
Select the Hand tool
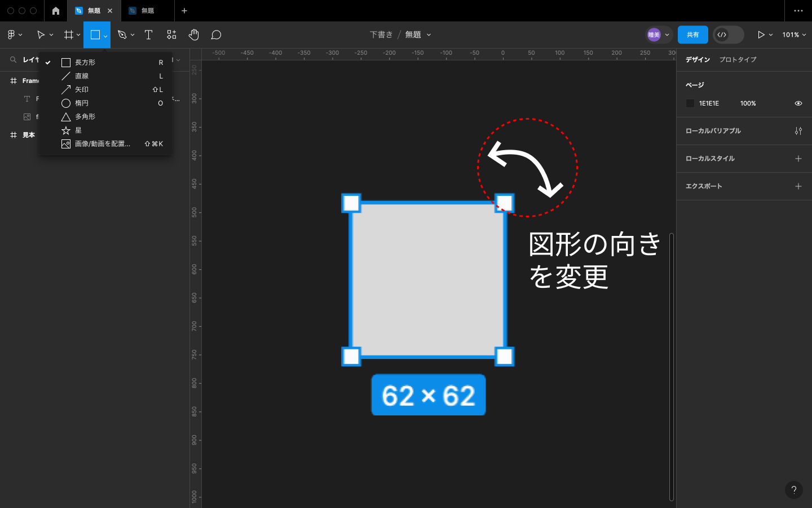pos(193,35)
